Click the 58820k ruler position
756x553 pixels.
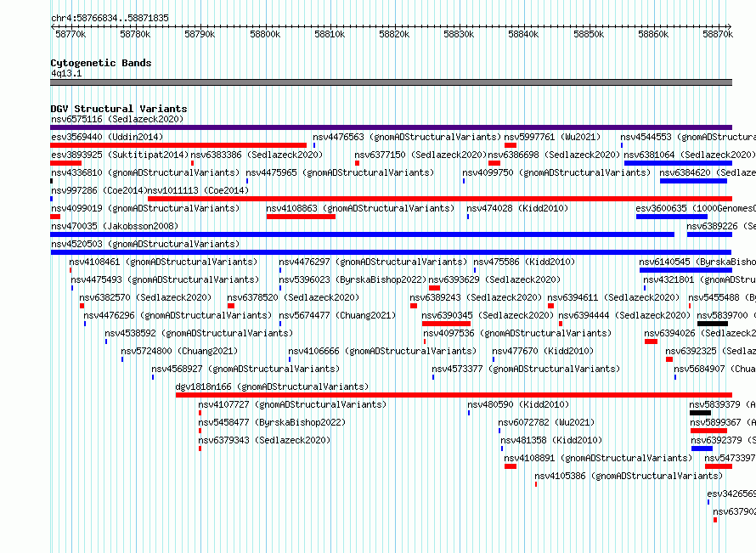[x=394, y=34]
